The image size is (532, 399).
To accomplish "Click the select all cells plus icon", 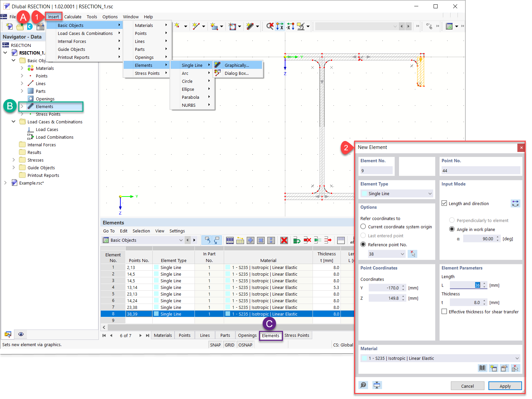I will click(x=250, y=240).
